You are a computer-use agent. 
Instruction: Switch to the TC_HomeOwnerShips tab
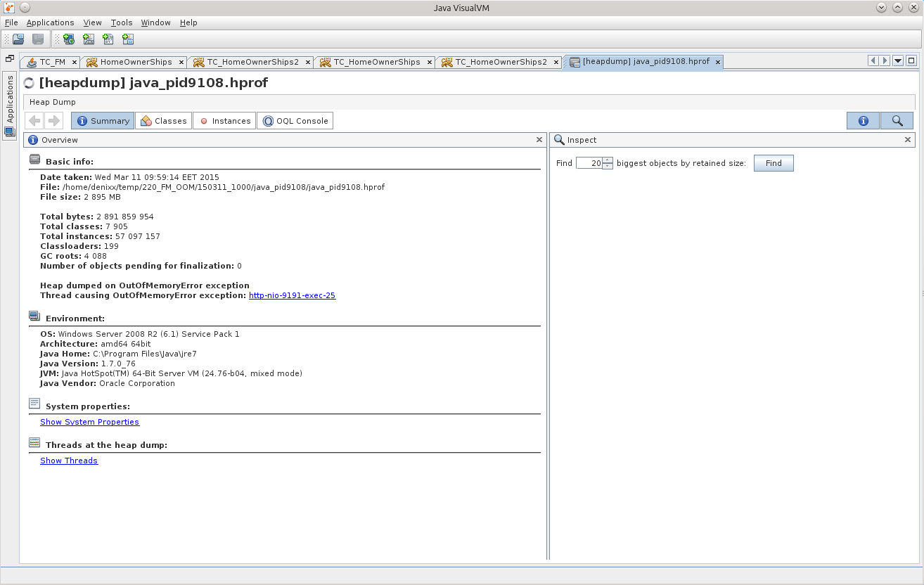(x=376, y=62)
